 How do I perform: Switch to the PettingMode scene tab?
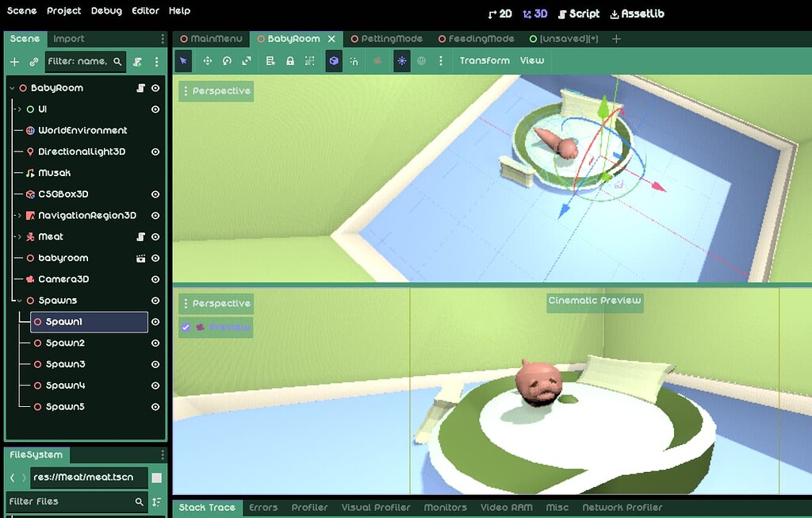tap(386, 39)
